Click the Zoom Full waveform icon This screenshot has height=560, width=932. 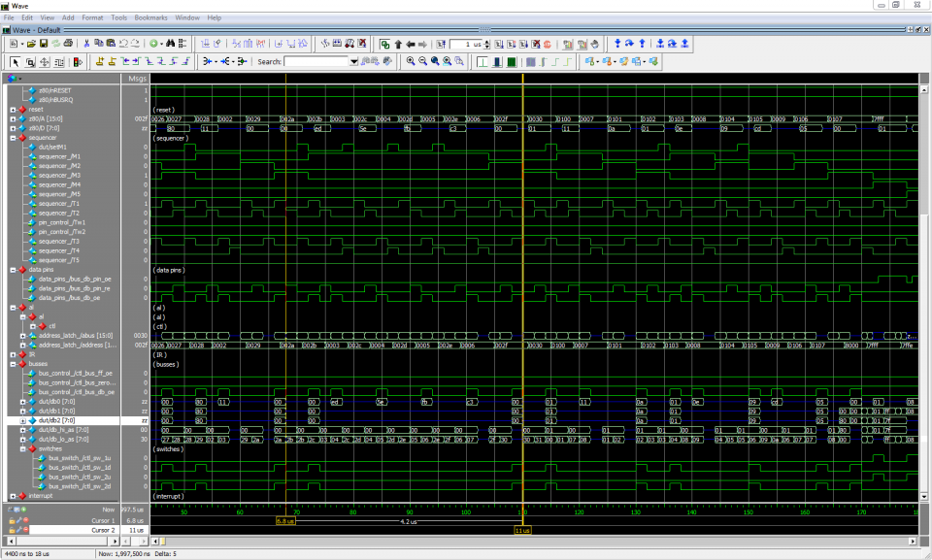[434, 61]
